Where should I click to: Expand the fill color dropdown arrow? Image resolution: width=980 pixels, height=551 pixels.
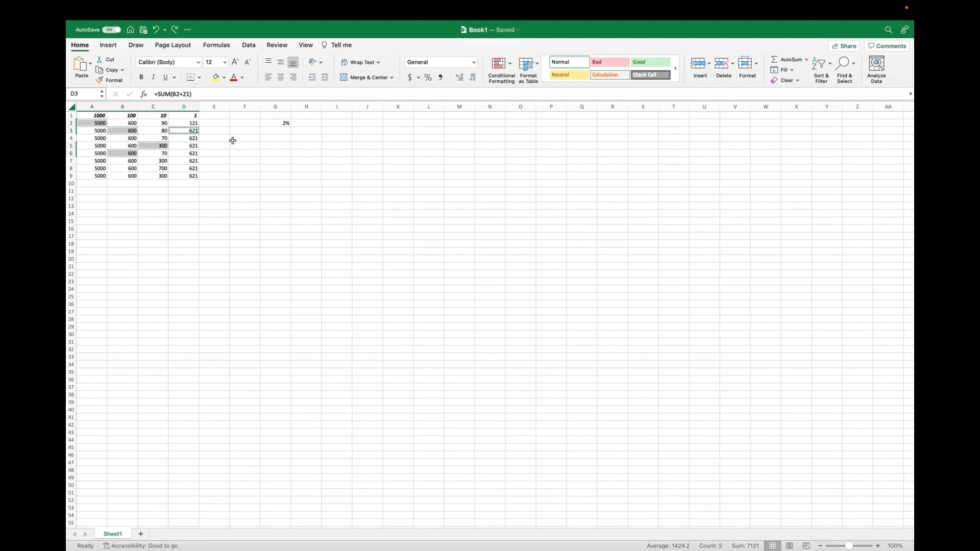click(224, 77)
